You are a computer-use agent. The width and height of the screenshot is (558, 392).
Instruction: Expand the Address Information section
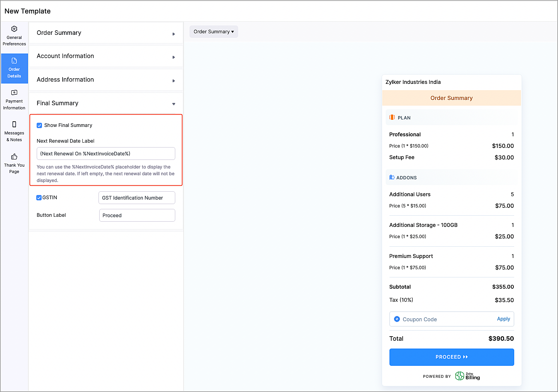point(106,80)
